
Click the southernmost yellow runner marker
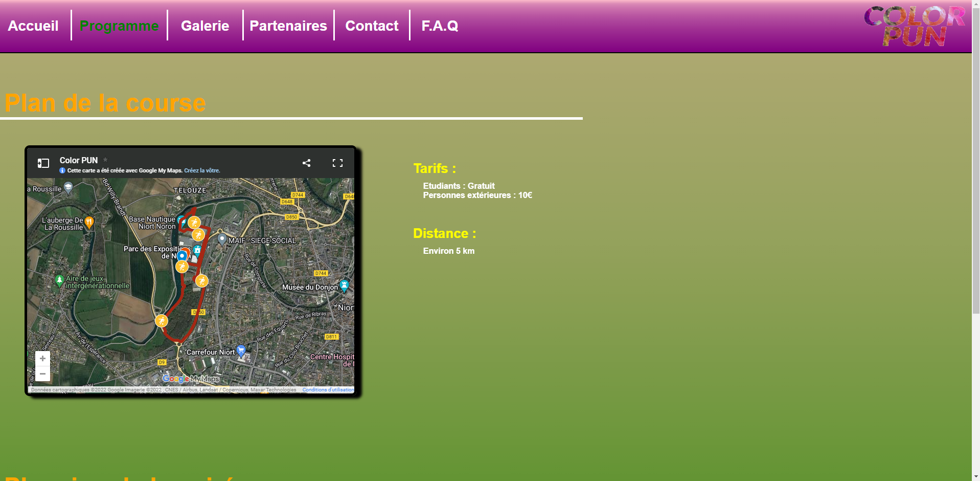coord(162,321)
